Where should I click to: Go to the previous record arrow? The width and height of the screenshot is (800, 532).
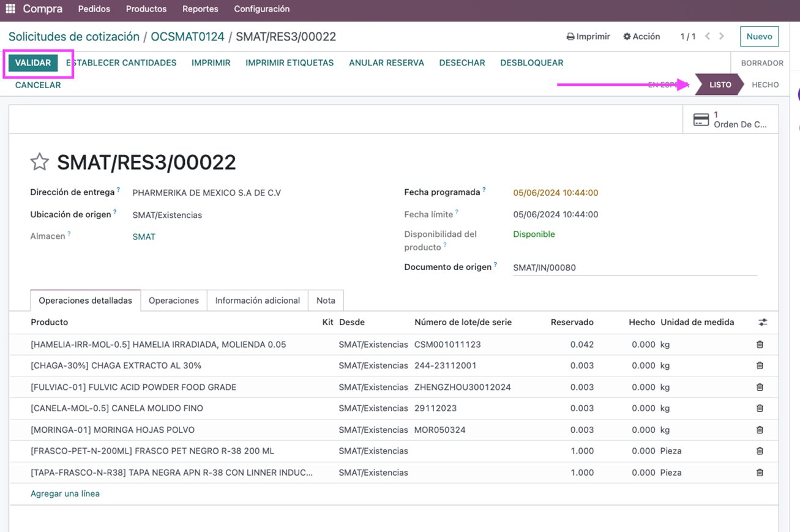pyautogui.click(x=708, y=37)
